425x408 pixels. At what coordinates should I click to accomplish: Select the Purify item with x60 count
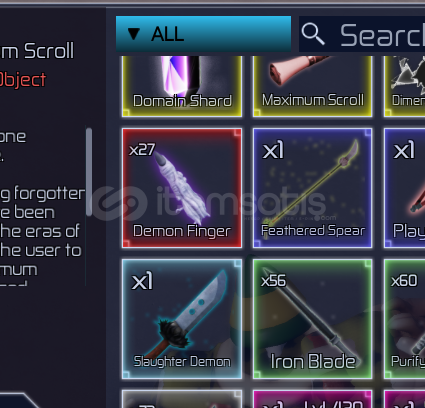404,319
